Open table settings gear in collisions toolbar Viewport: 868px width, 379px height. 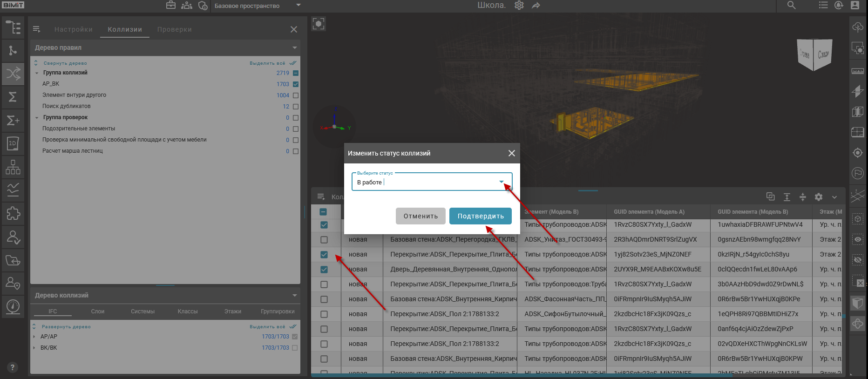point(818,197)
